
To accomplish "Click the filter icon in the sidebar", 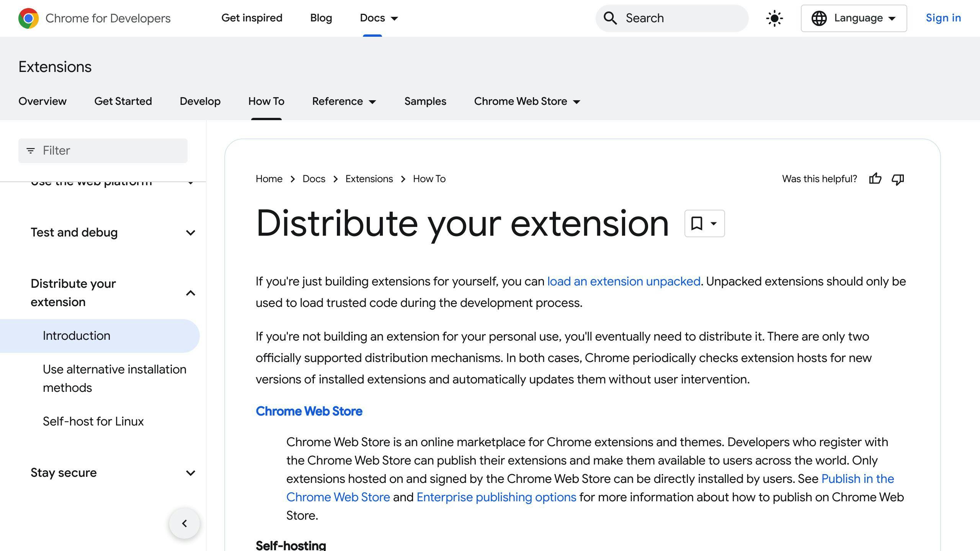I will [x=31, y=150].
